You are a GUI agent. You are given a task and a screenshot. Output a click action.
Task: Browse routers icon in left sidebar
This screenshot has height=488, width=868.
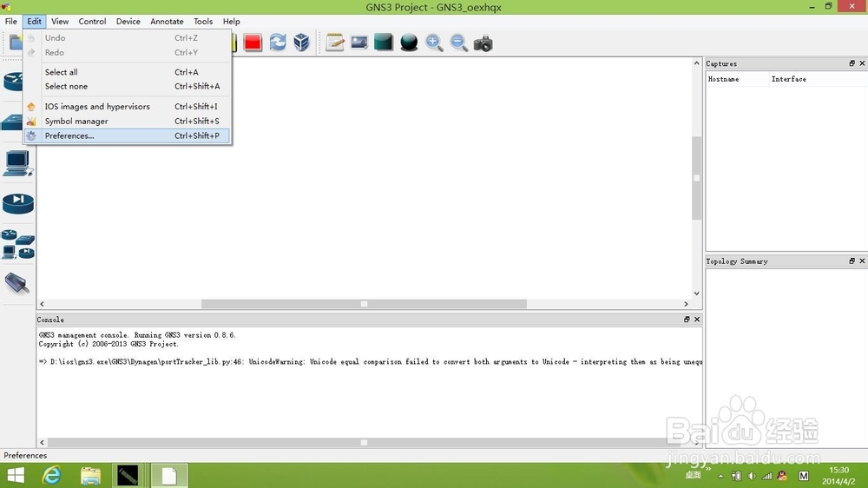point(12,82)
